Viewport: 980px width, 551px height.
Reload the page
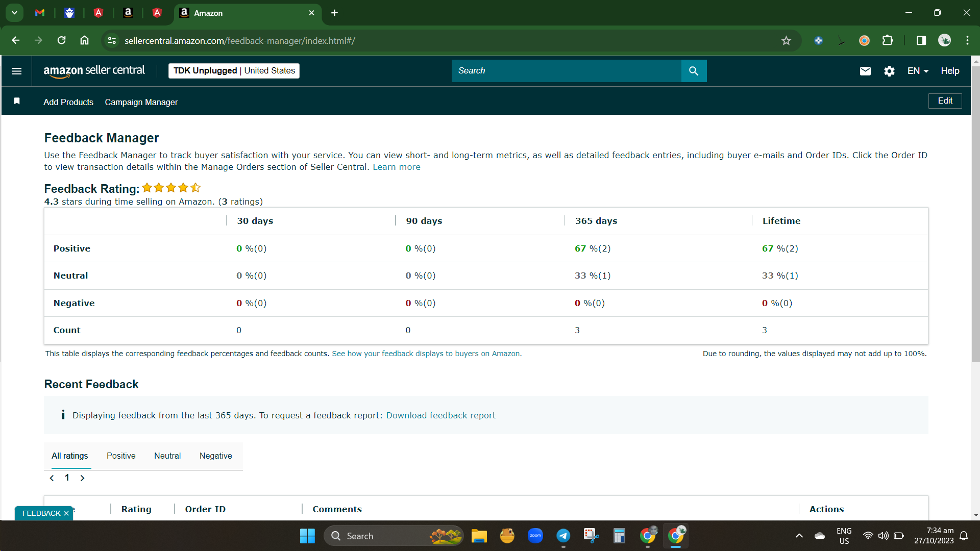point(61,40)
